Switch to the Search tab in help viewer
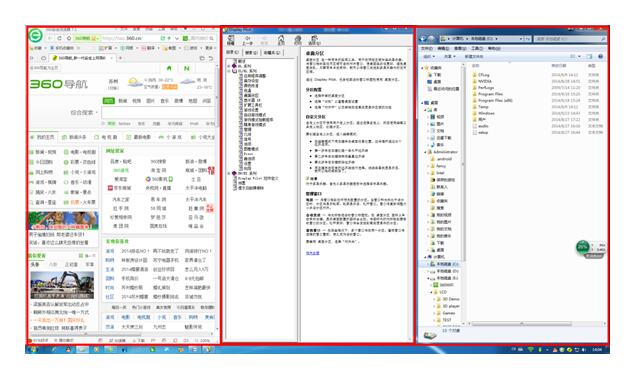 pyautogui.click(x=251, y=53)
